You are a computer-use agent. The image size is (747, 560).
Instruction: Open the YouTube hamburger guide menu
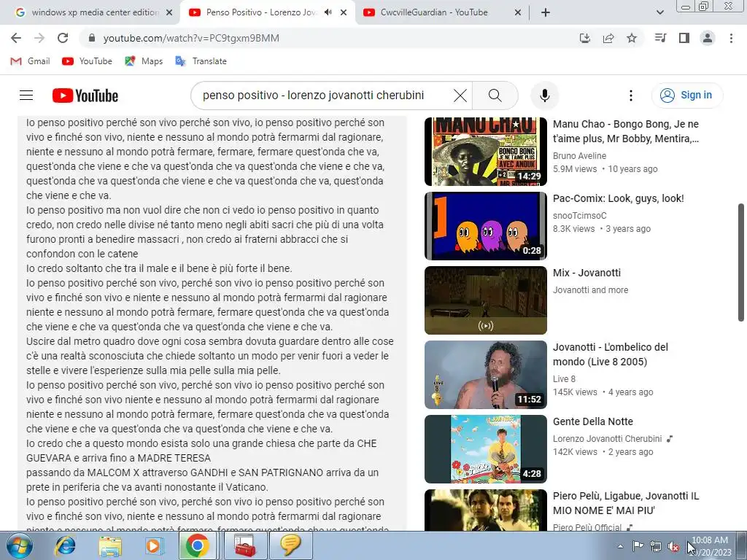tap(26, 96)
